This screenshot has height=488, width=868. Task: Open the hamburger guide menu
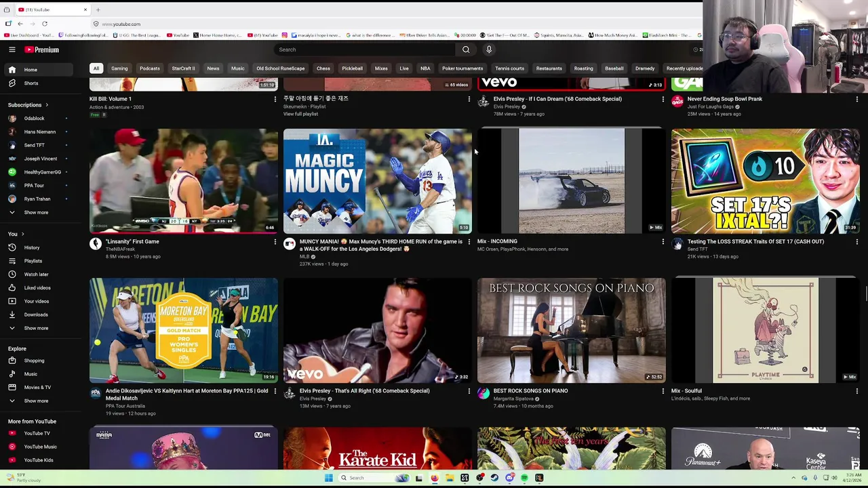click(x=12, y=49)
